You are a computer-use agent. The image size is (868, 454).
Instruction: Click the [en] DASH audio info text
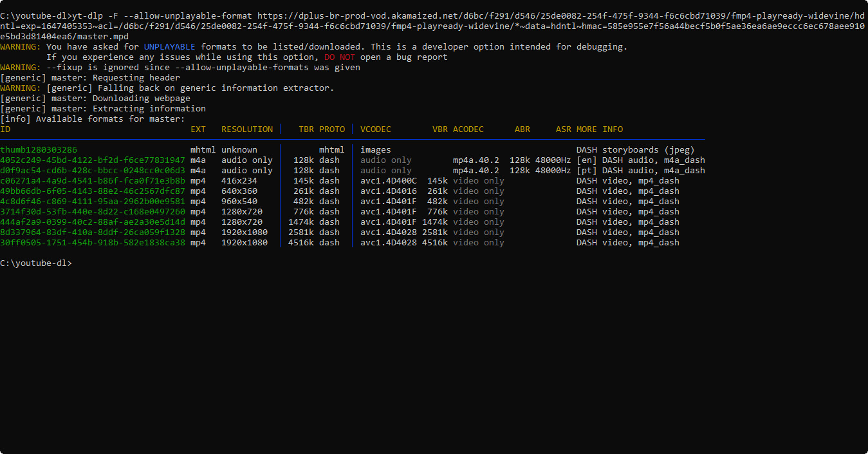[641, 160]
